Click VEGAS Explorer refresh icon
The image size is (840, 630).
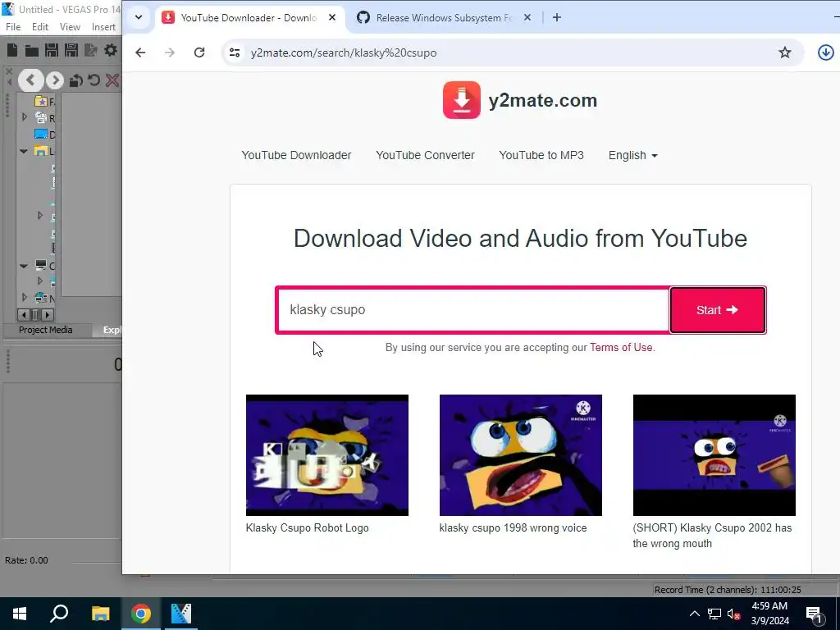pos(94,80)
